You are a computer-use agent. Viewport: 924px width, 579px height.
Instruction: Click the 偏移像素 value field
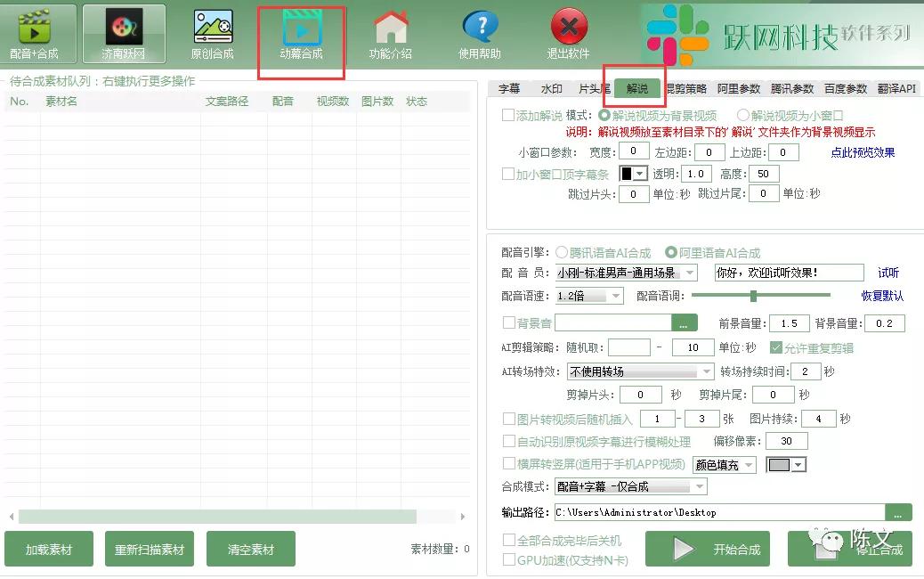point(786,441)
